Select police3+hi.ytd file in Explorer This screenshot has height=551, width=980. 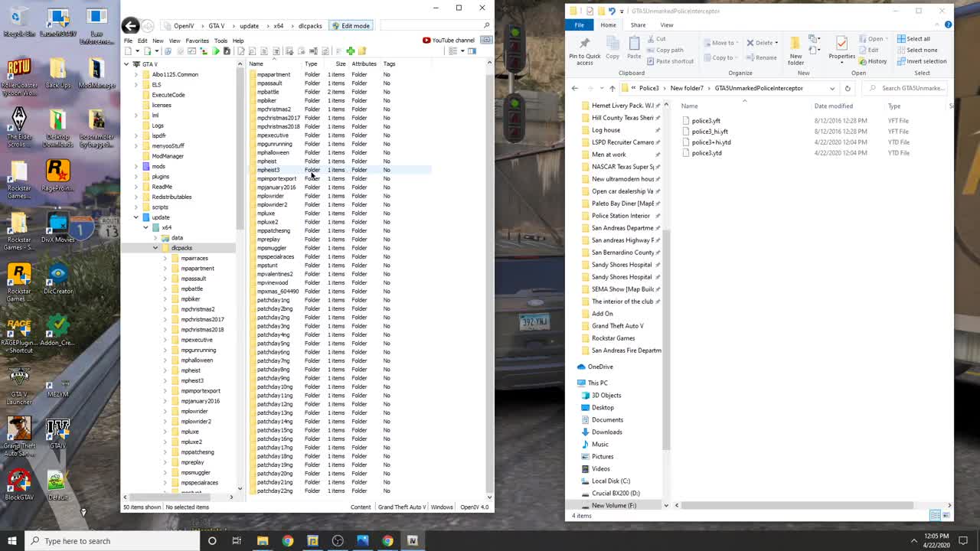tap(711, 142)
